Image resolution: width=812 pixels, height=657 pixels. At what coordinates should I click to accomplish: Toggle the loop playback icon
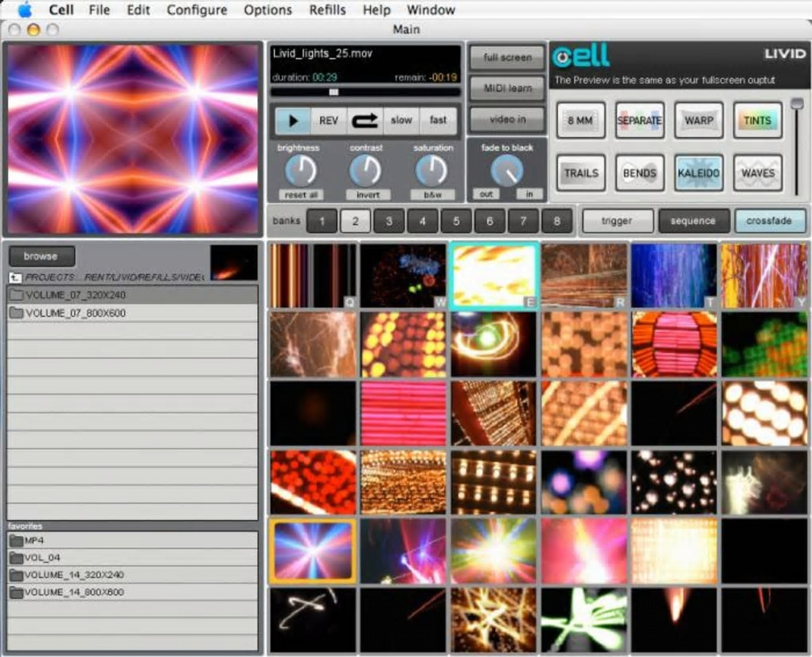pos(365,120)
